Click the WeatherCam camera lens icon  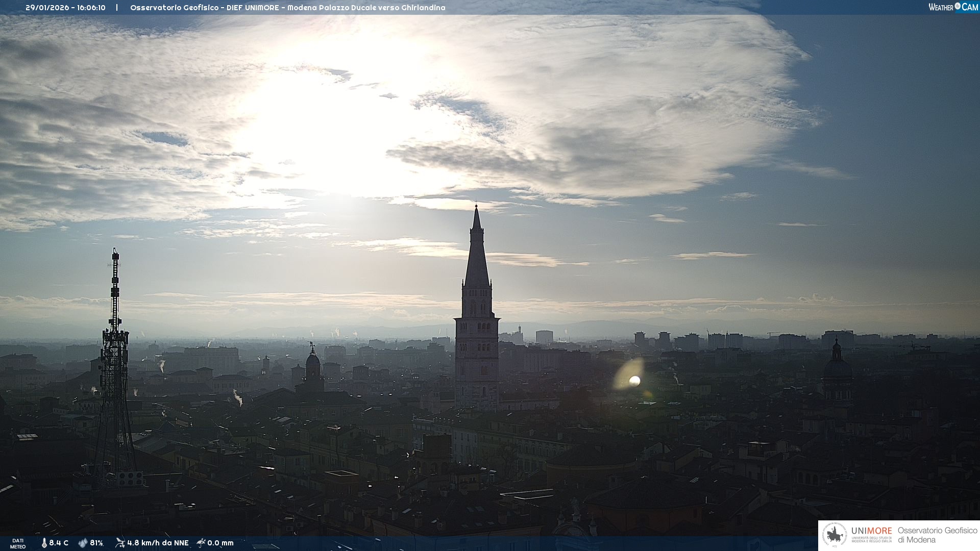pyautogui.click(x=958, y=6)
